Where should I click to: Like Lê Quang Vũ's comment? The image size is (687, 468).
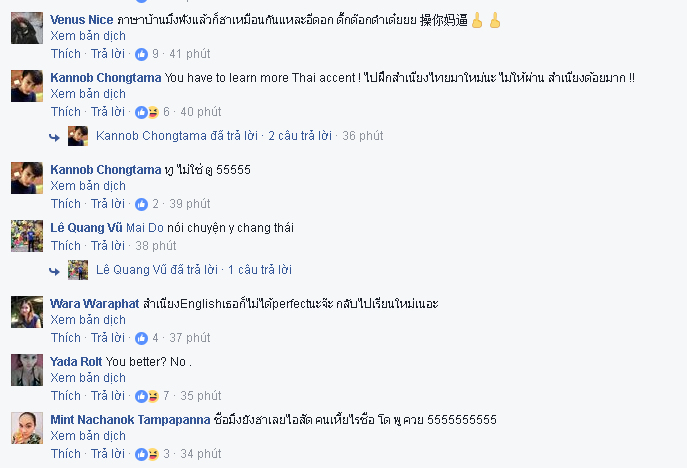click(x=66, y=245)
